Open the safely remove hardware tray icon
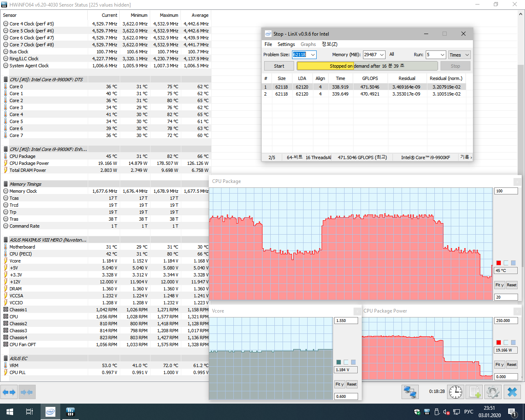Image resolution: width=525 pixels, height=420 pixels. click(437, 412)
